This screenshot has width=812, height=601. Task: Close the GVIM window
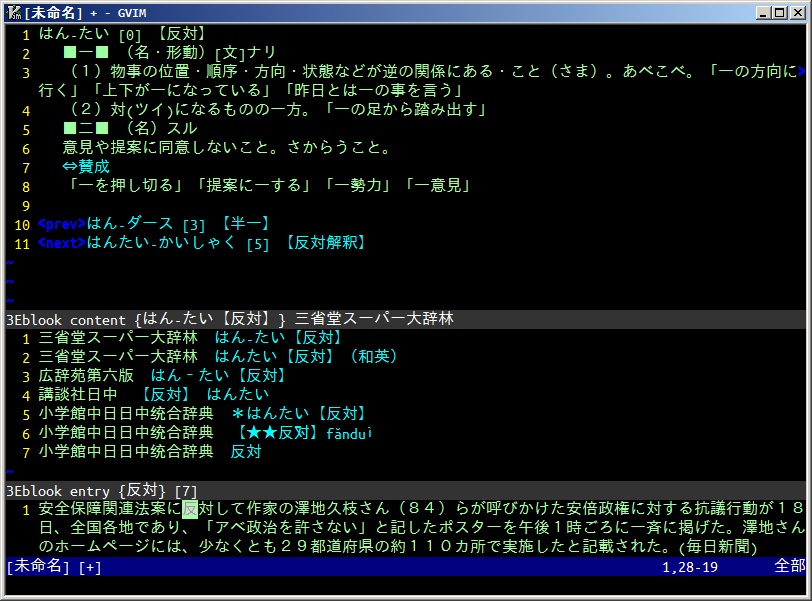[x=798, y=12]
